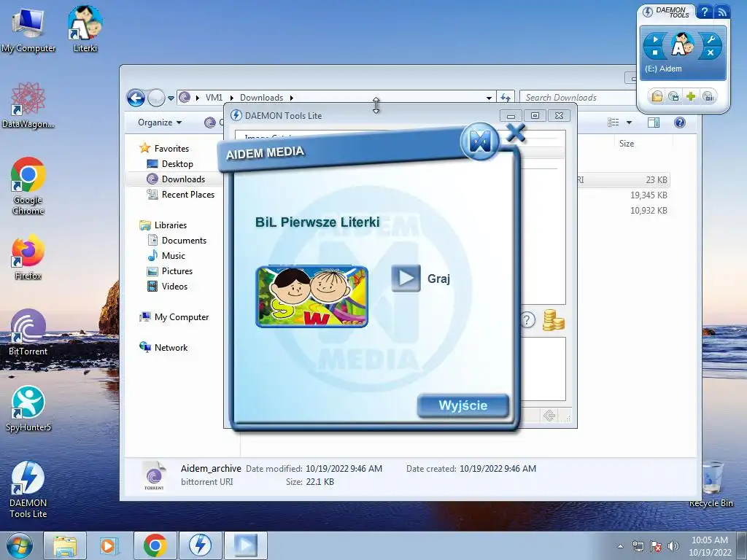Expand arrow after VM1 in address bar
Viewport: 747px width, 560px height.
coord(232,98)
